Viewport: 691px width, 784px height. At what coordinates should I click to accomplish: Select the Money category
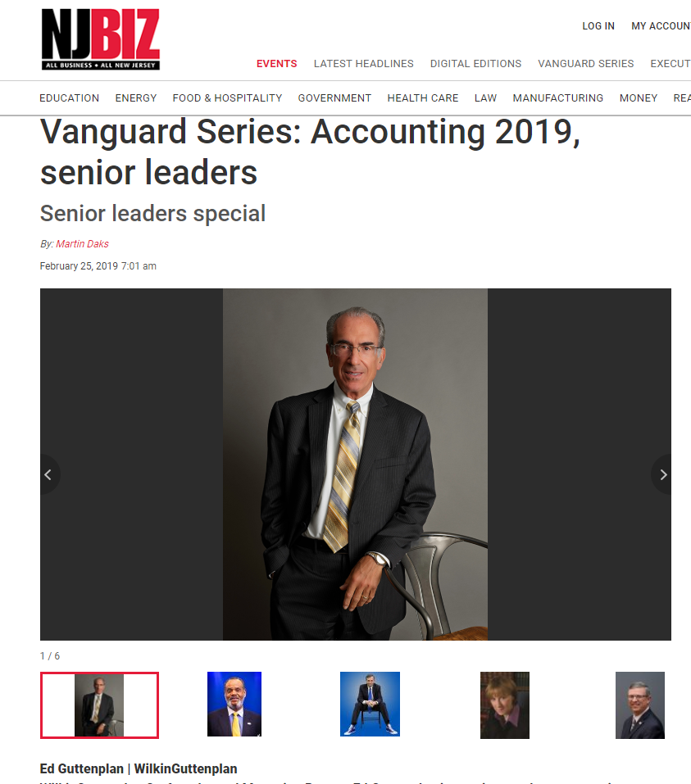coord(639,98)
